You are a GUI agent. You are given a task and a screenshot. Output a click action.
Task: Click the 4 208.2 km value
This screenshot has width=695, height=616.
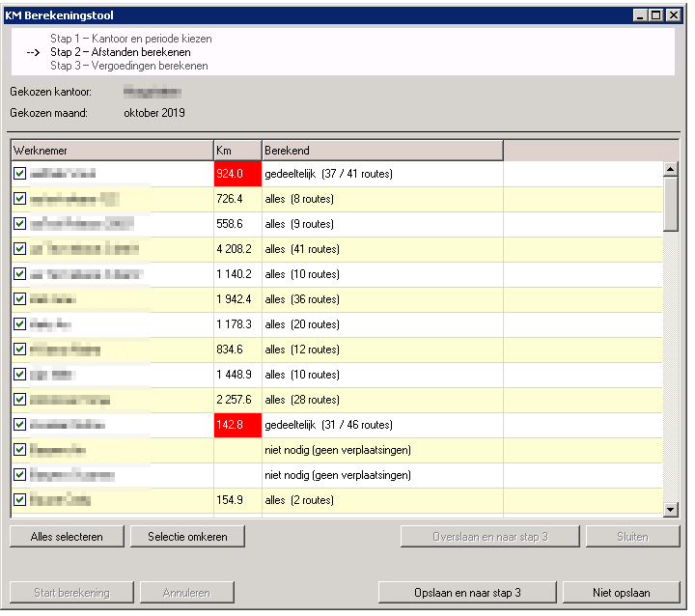(x=234, y=249)
